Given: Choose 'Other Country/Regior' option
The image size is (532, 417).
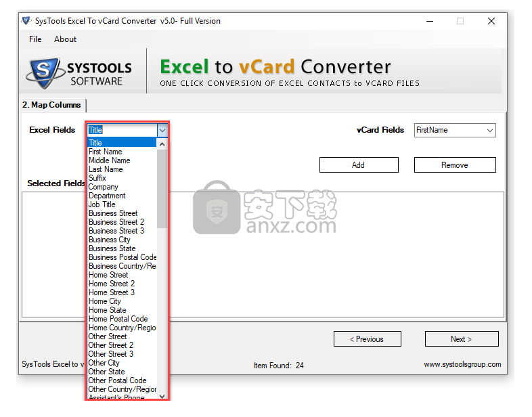Looking at the screenshot, I should pyautogui.click(x=122, y=389).
